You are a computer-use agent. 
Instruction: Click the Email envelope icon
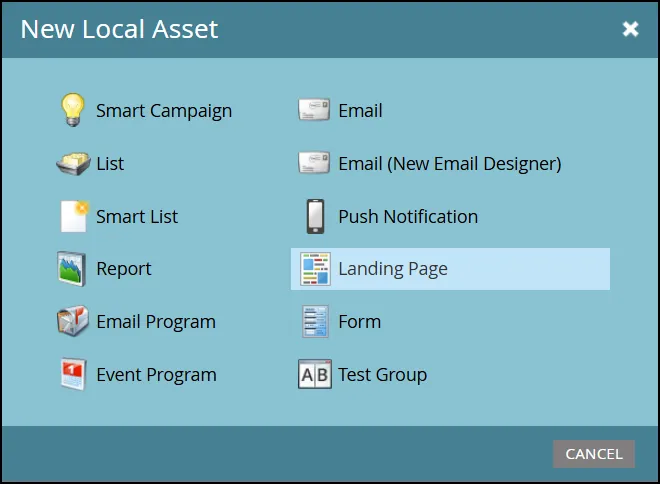(x=314, y=110)
